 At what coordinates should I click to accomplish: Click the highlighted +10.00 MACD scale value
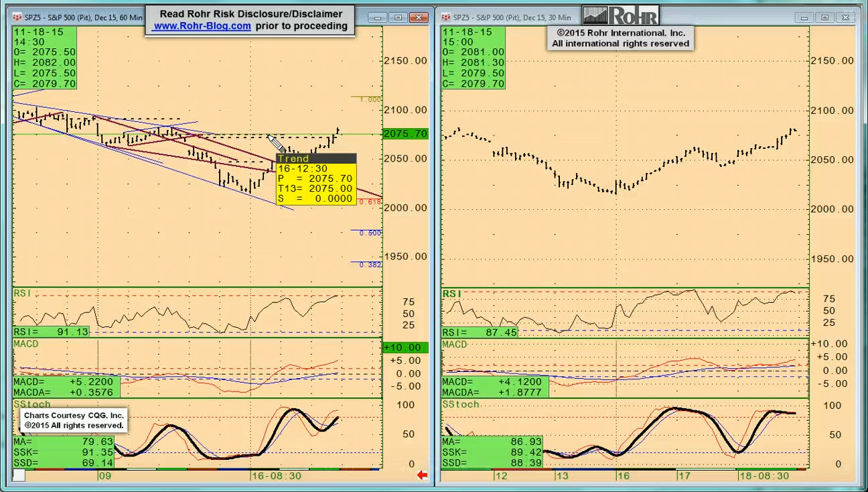403,347
